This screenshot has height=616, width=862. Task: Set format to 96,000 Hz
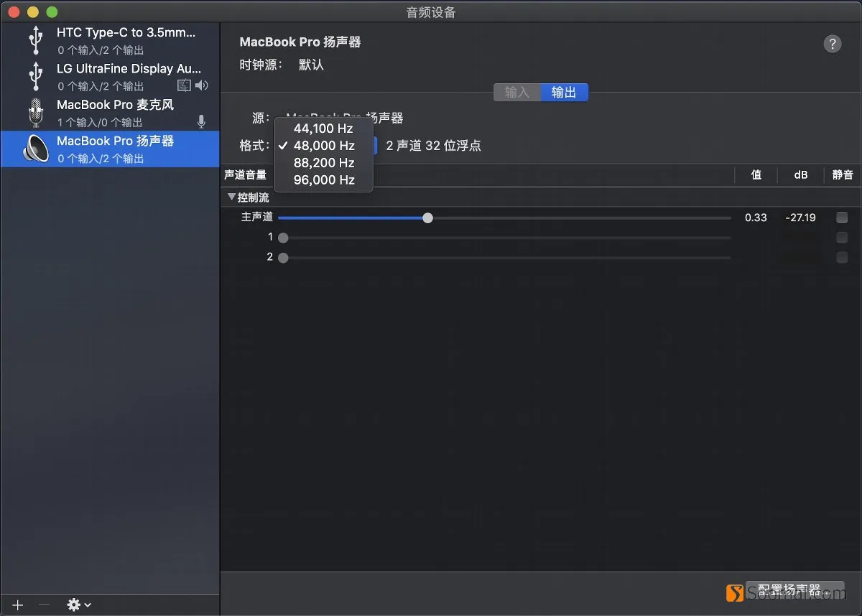(x=324, y=180)
